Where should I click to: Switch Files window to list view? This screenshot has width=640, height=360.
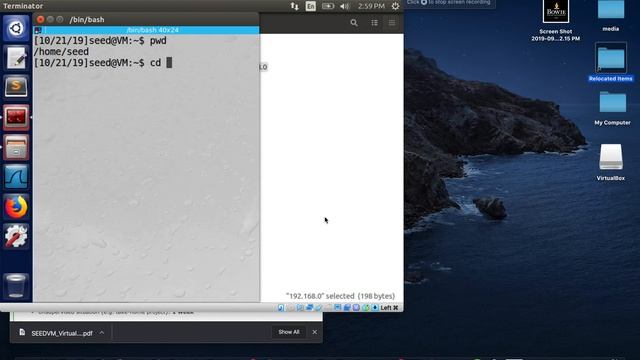click(374, 23)
